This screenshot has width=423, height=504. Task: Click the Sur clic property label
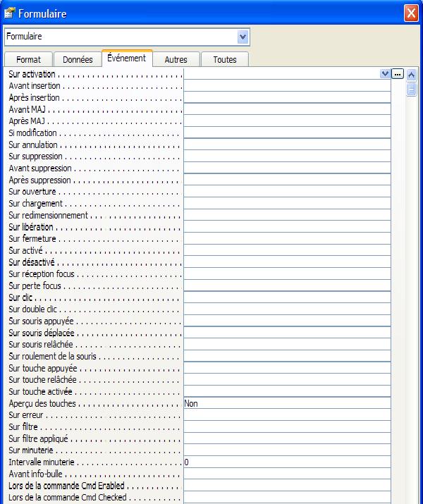tap(20, 297)
